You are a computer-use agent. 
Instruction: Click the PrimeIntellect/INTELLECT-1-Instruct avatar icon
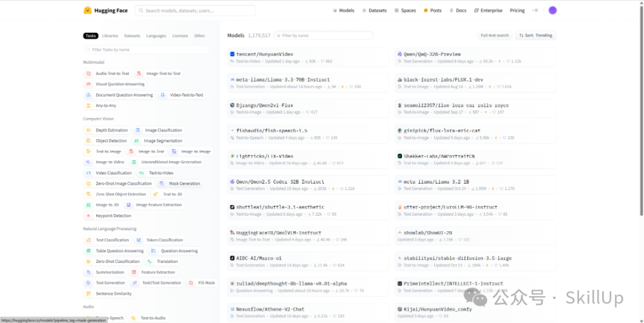point(400,284)
